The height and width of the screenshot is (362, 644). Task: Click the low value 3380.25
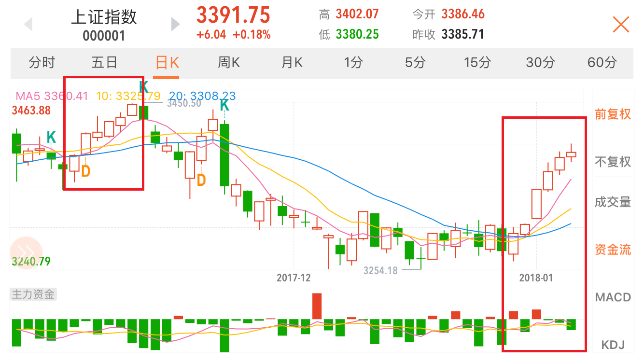pyautogui.click(x=357, y=35)
